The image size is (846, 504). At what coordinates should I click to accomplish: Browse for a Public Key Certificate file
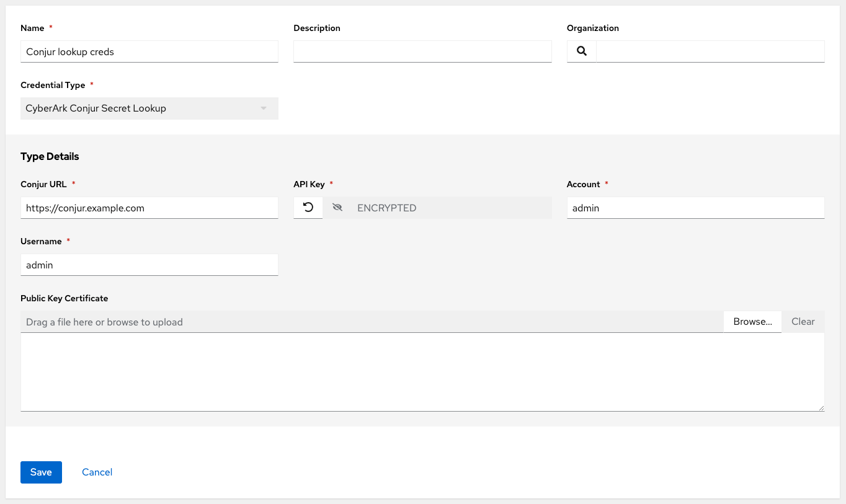point(752,321)
